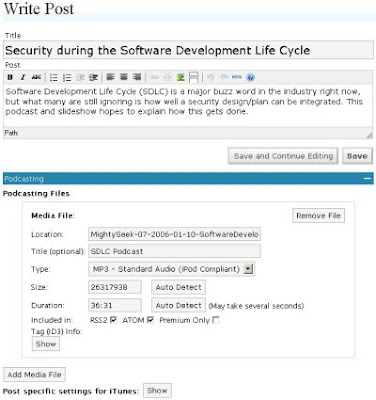Image resolution: width=376 pixels, height=400 pixels.
Task: Uncheck the ATOM feed checkbox
Action: pos(151,320)
